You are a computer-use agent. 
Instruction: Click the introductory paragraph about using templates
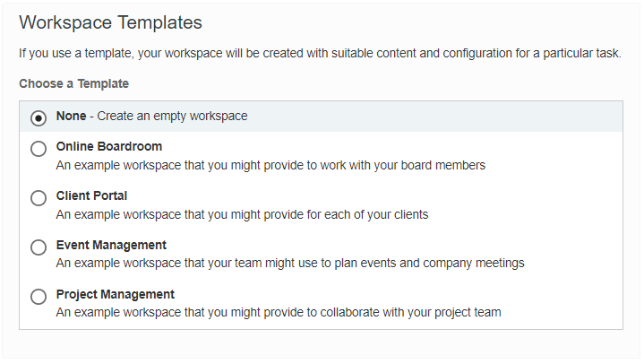click(x=320, y=54)
